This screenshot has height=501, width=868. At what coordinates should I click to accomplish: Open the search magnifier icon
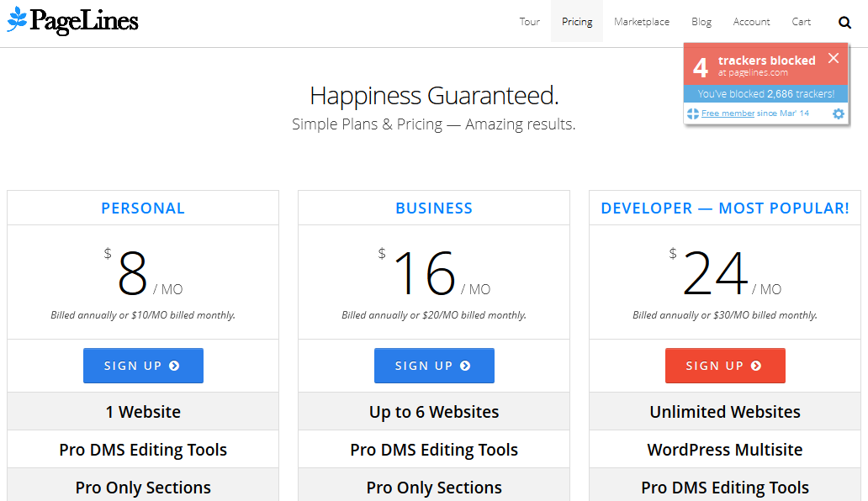pyautogui.click(x=844, y=22)
